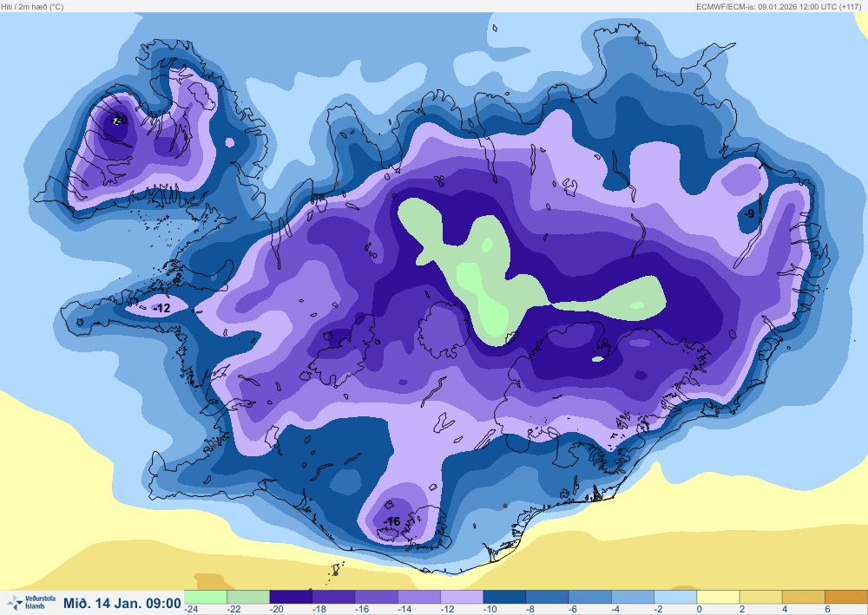Click the -18 legend value

tap(319, 609)
